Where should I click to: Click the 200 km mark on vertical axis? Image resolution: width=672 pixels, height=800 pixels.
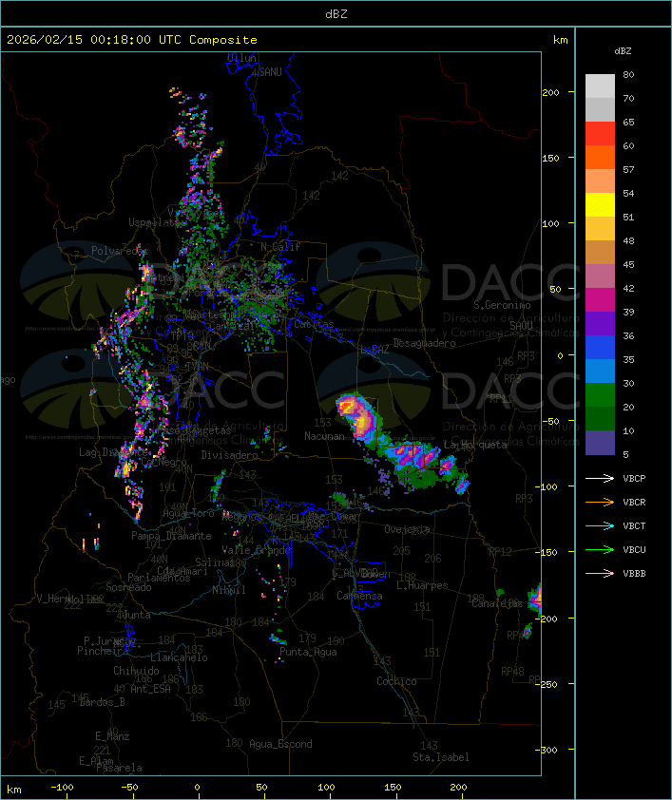coord(550,92)
